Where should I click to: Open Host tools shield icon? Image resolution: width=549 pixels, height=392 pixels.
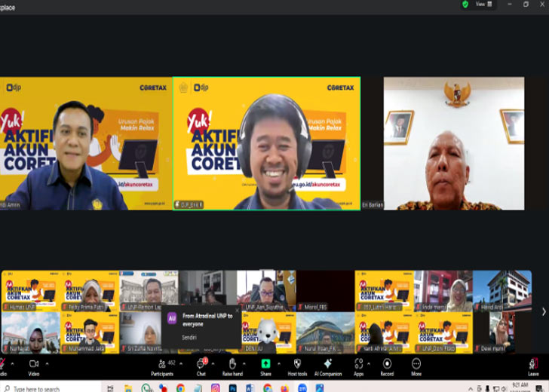click(x=297, y=366)
